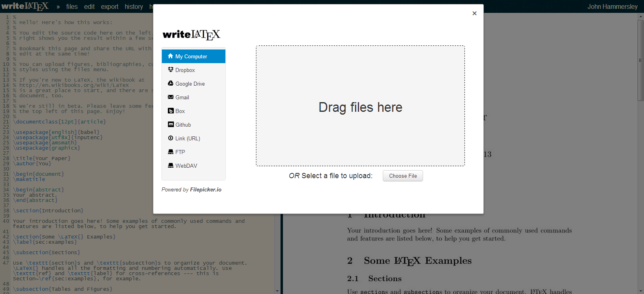Click the Choose File button
This screenshot has width=644, height=294.
pos(403,176)
